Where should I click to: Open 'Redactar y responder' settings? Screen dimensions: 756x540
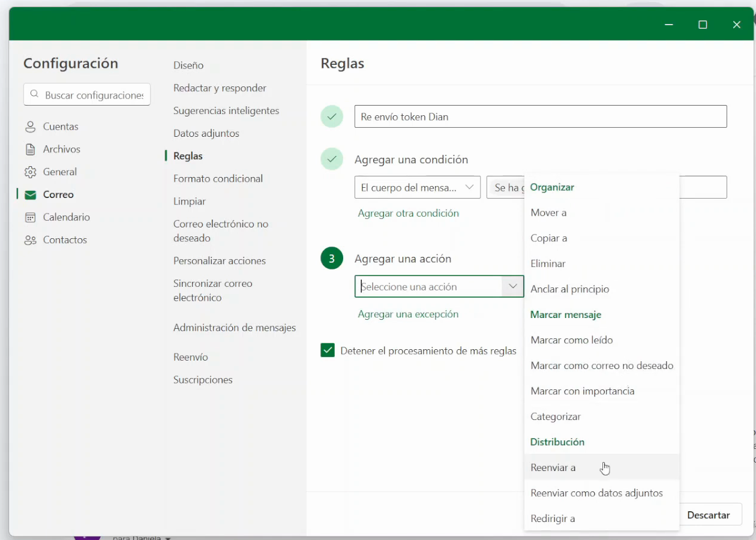pyautogui.click(x=220, y=88)
